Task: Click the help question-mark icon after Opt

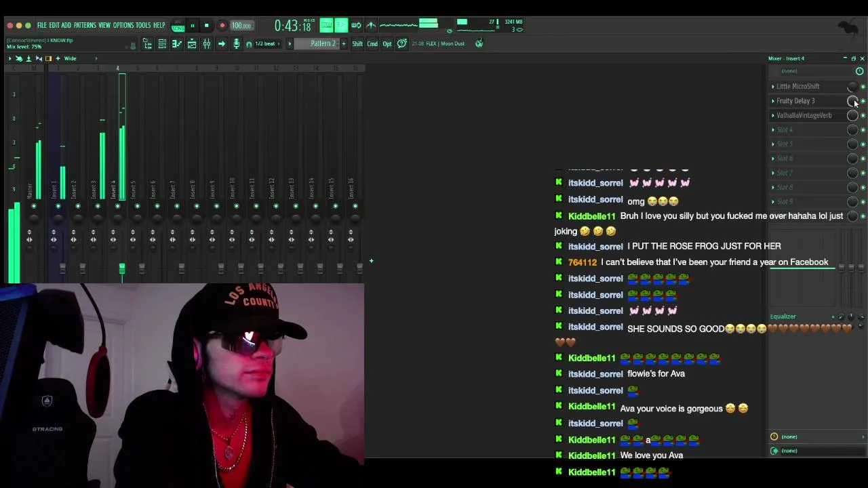Action: click(402, 43)
